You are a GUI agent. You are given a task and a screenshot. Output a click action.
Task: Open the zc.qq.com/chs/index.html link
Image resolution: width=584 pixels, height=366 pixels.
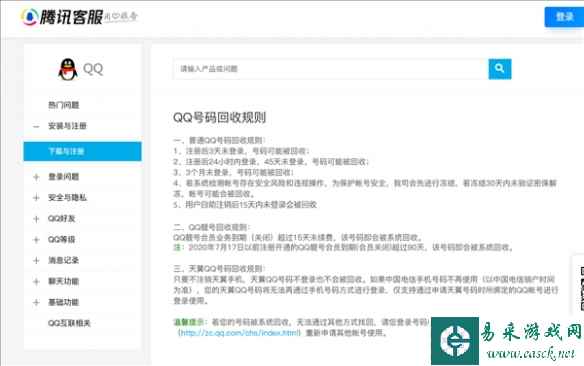(239, 332)
